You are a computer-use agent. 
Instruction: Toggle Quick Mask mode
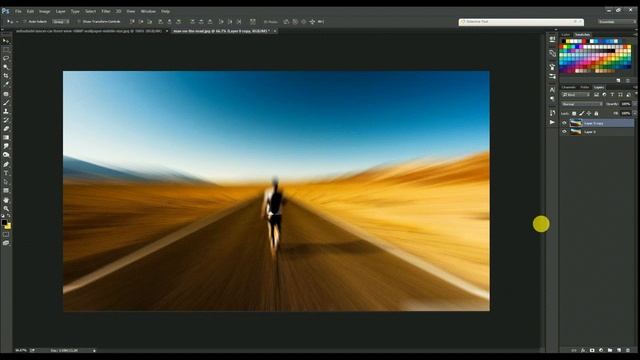pyautogui.click(x=6, y=235)
